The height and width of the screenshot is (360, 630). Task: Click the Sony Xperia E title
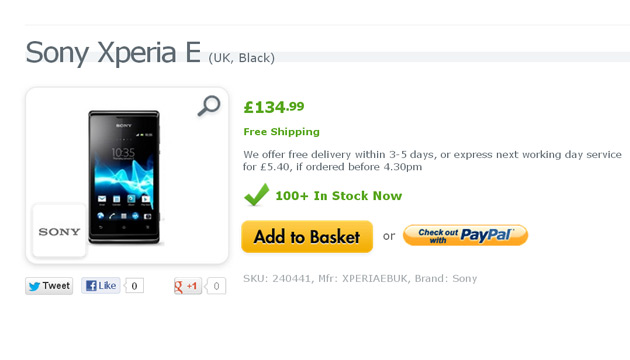coord(113,52)
